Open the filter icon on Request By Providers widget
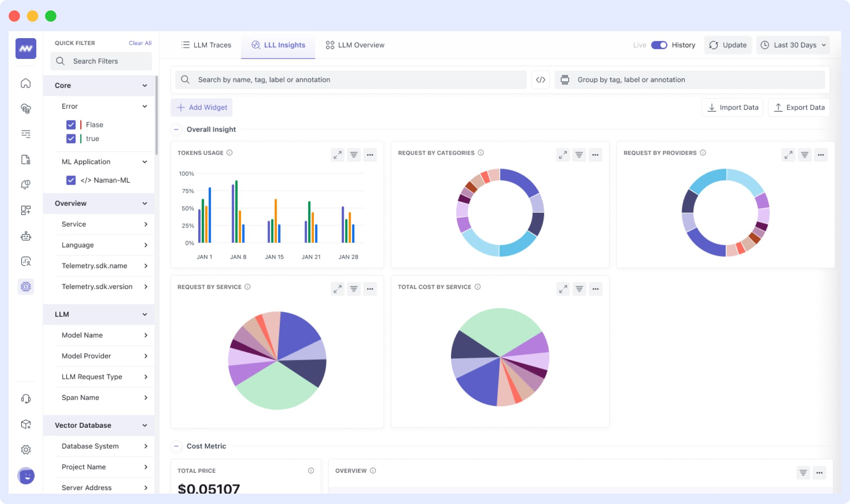This screenshot has height=504, width=850. tap(804, 155)
